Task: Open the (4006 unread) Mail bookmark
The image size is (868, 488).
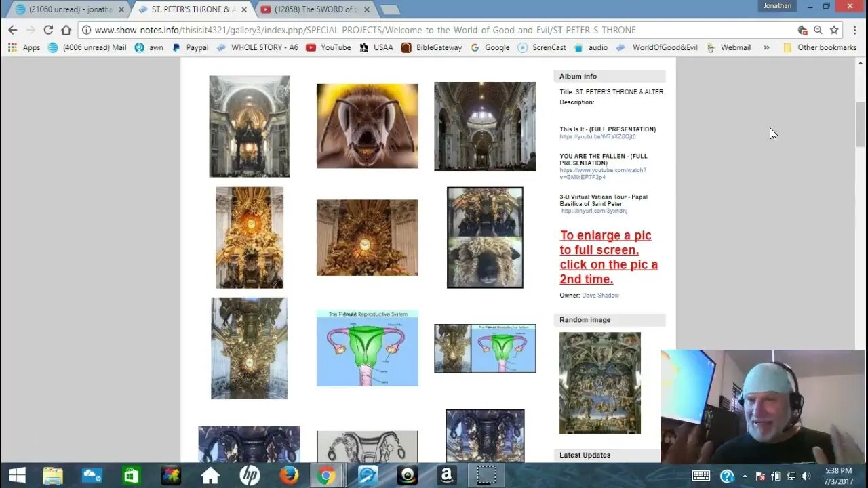Action: coord(87,47)
